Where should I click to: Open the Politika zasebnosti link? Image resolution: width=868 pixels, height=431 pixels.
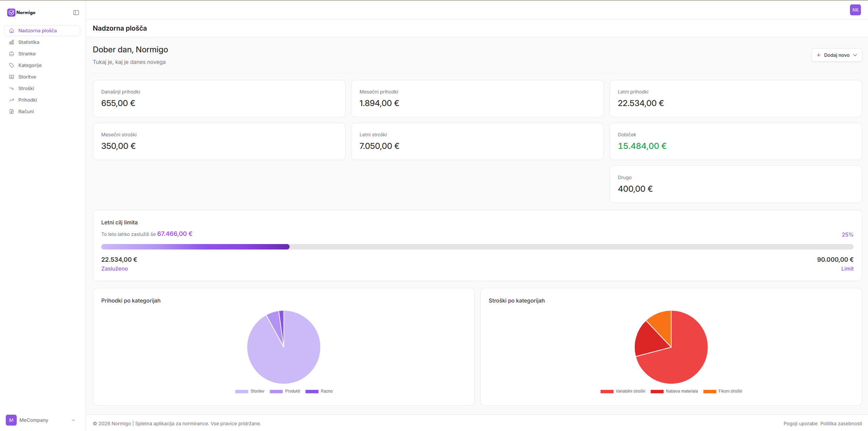point(841,424)
